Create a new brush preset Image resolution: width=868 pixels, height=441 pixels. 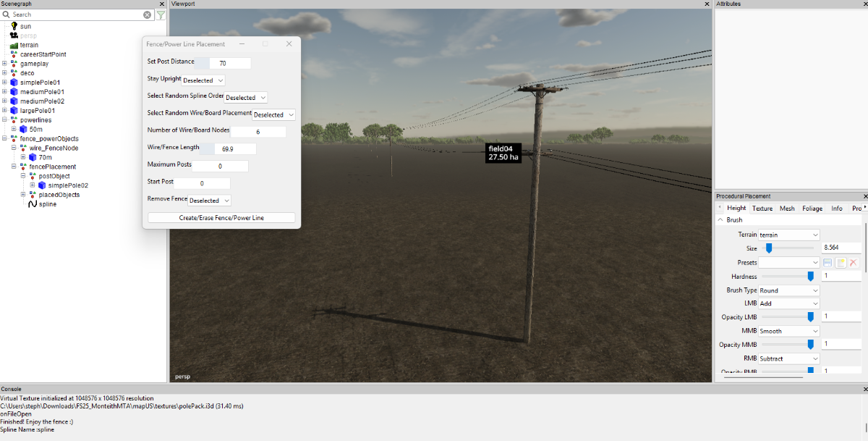(x=841, y=263)
